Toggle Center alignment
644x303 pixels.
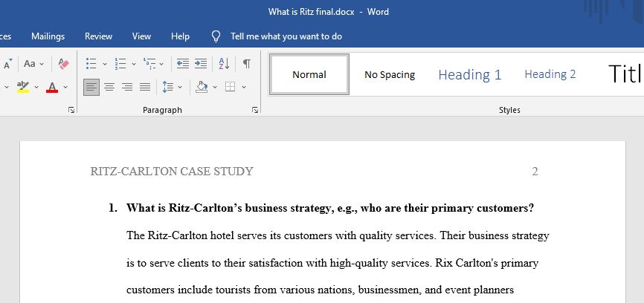(109, 87)
